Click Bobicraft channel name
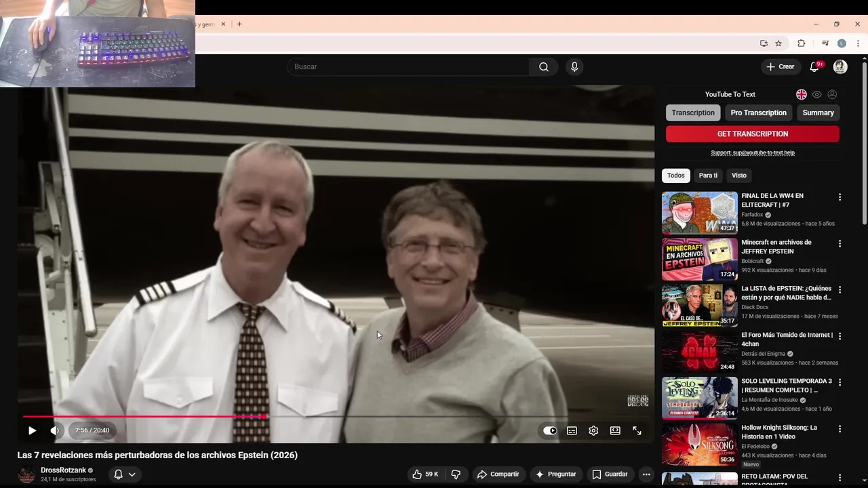Screen dimensions: 868x488 tap(753, 261)
